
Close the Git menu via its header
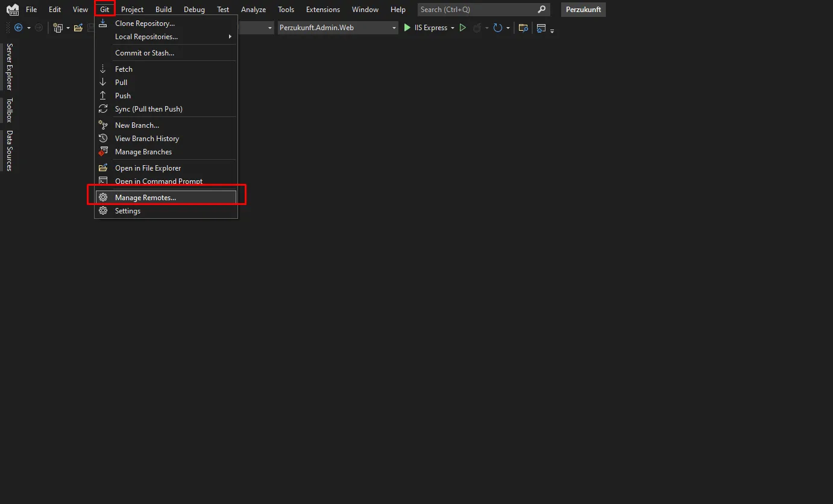pyautogui.click(x=105, y=10)
